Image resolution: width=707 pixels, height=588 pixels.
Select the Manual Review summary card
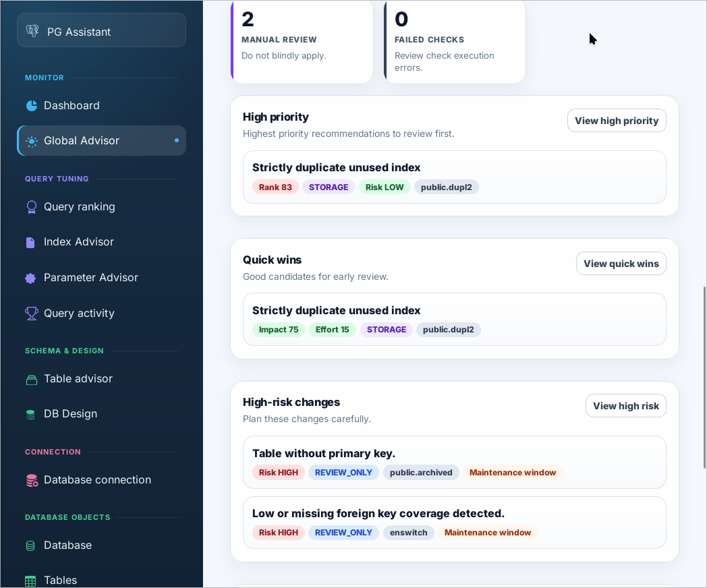302,42
